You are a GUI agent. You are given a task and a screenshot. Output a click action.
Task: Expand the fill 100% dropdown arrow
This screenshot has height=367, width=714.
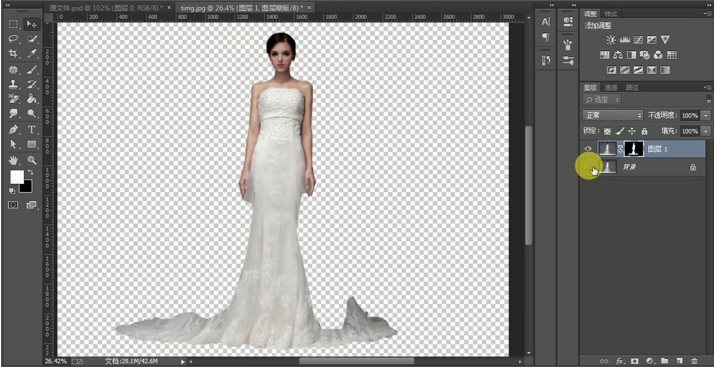[x=706, y=131]
